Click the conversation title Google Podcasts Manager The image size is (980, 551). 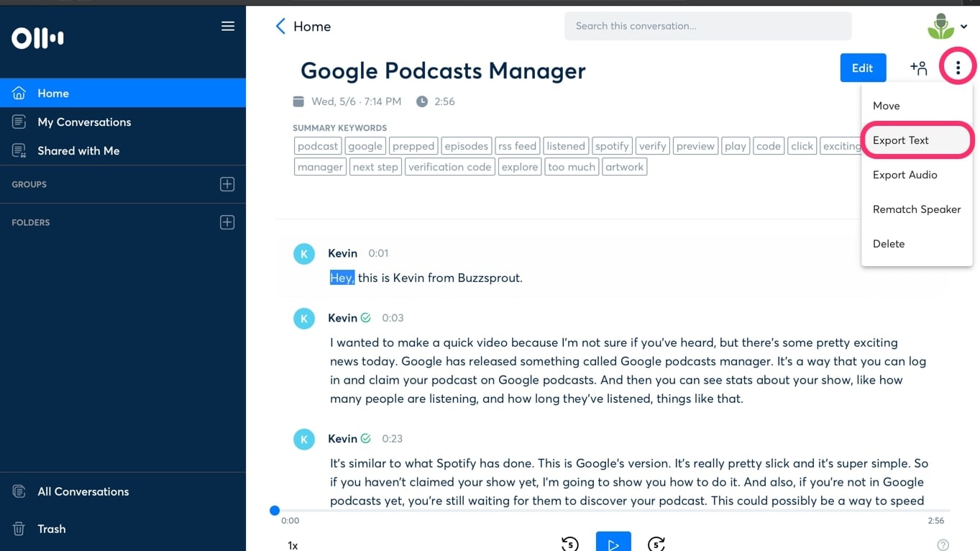click(443, 70)
